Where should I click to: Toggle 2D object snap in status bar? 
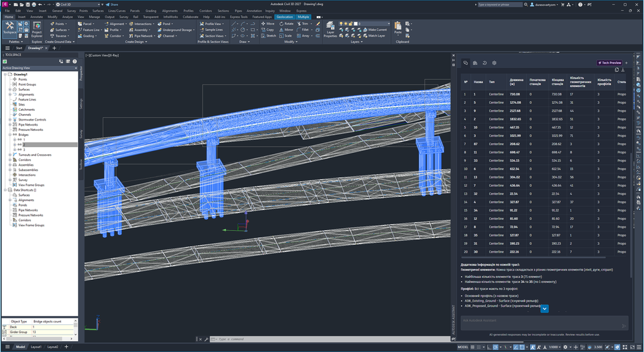pyautogui.click(x=523, y=347)
